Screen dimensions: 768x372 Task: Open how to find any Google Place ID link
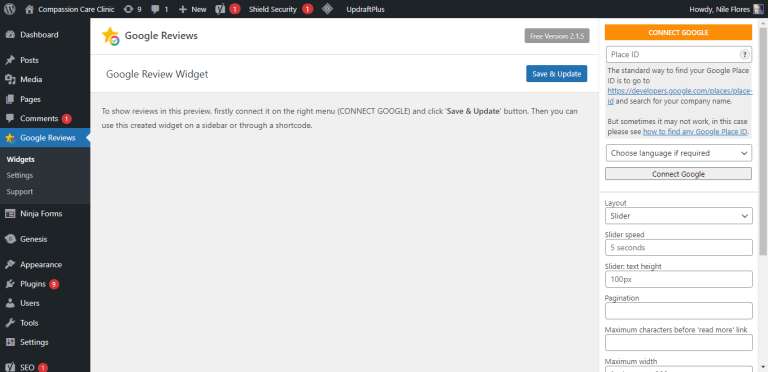coord(695,132)
